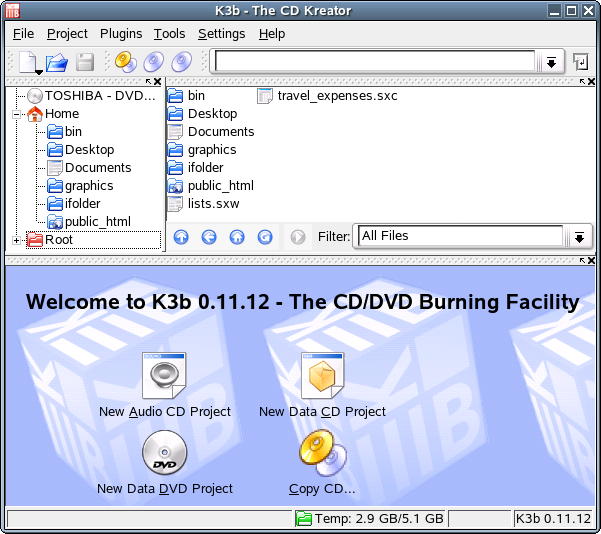
Task: Select Home in the folder tree
Action: coord(53,113)
